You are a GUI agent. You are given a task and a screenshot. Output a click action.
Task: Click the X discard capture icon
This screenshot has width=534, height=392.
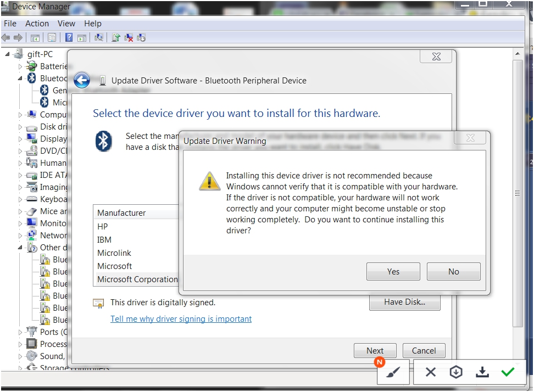tap(431, 372)
